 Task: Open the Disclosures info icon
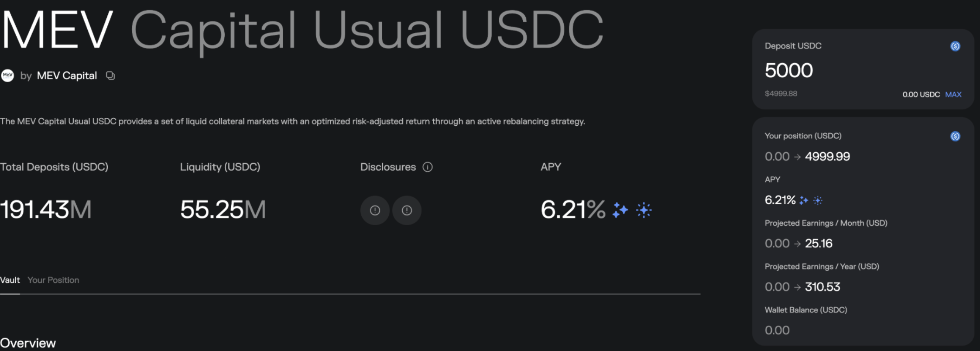click(428, 167)
